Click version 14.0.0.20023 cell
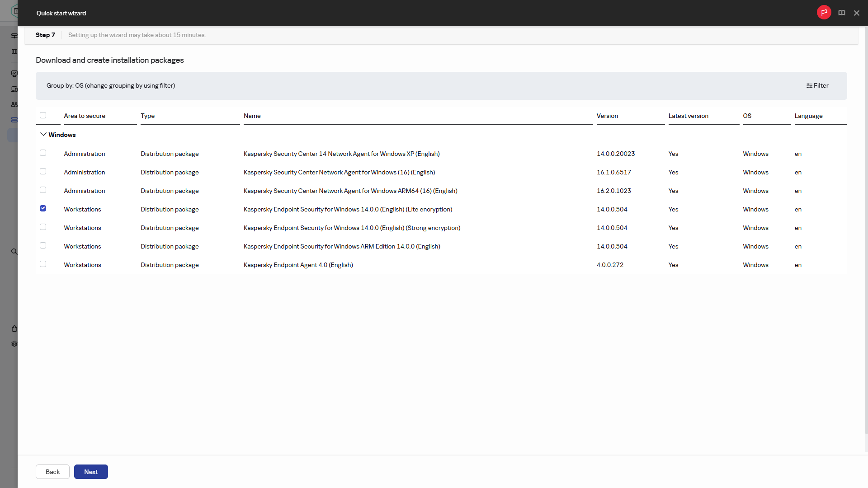 [x=615, y=154]
